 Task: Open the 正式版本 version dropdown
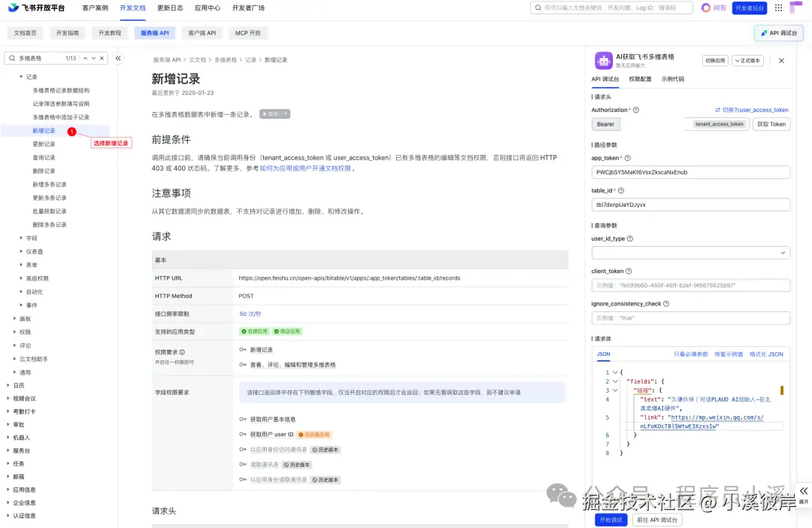coord(747,61)
